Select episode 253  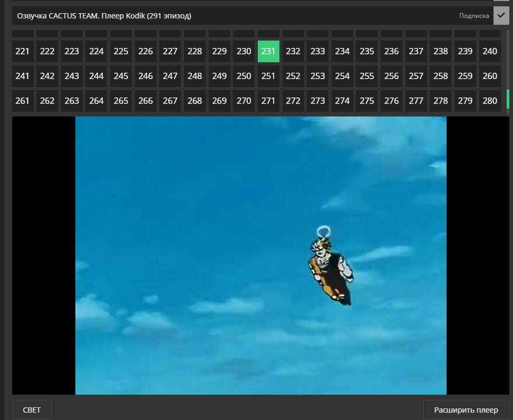coord(318,76)
